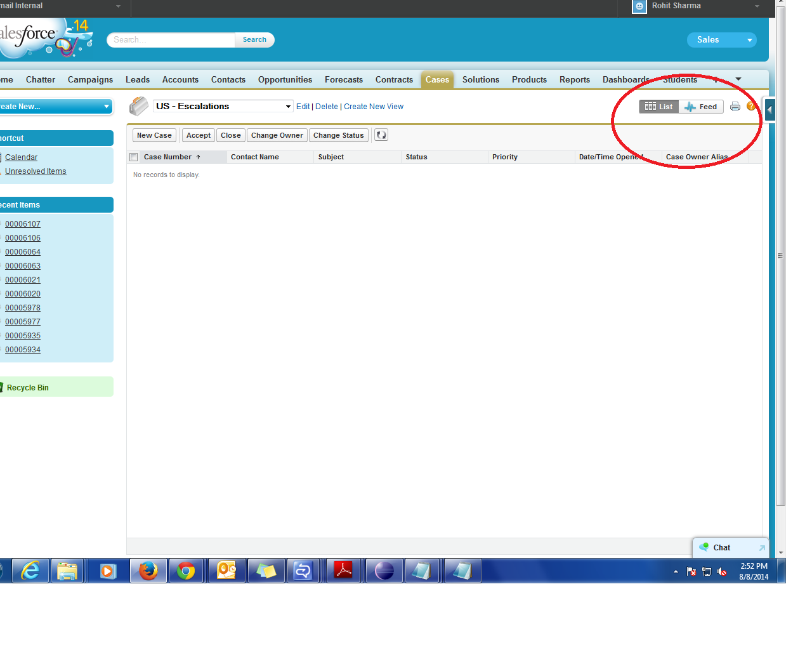
Task: Open Eclipse from the taskbar
Action: click(x=384, y=571)
